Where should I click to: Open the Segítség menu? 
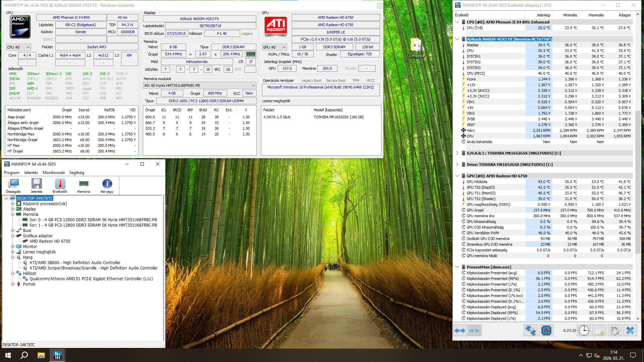pyautogui.click(x=76, y=173)
